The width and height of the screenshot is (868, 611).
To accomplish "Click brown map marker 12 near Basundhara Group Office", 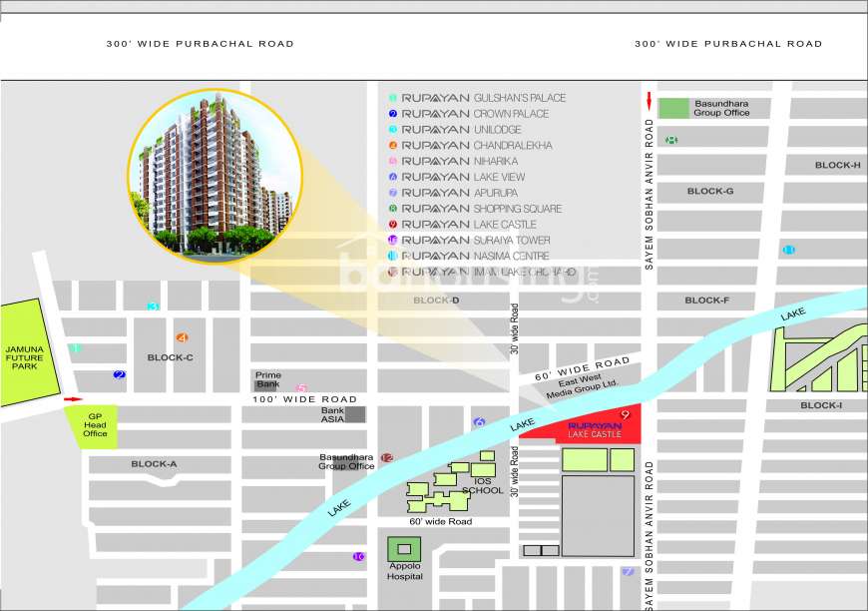I will (387, 457).
